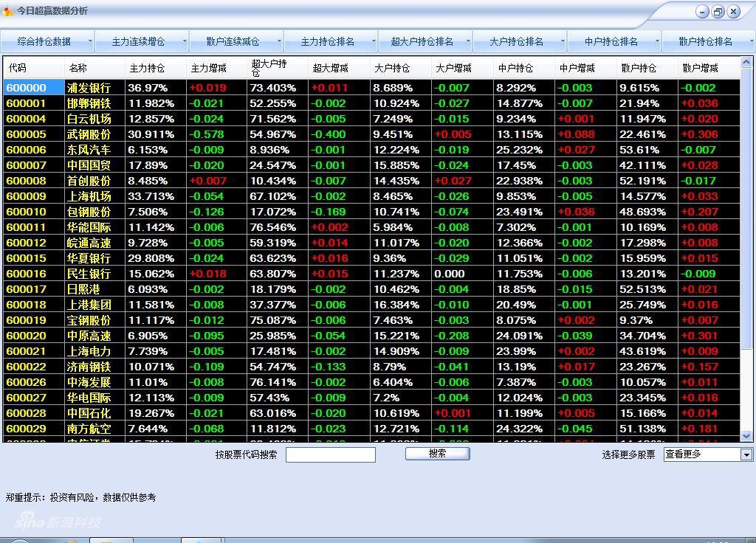This screenshot has width=756, height=543.
Task: Sort by 主力持仓 column header
Action: (156, 69)
